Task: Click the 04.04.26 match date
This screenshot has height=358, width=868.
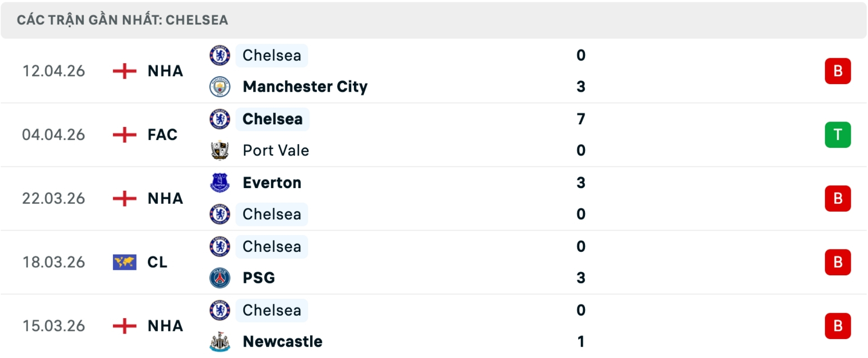Action: [53, 135]
